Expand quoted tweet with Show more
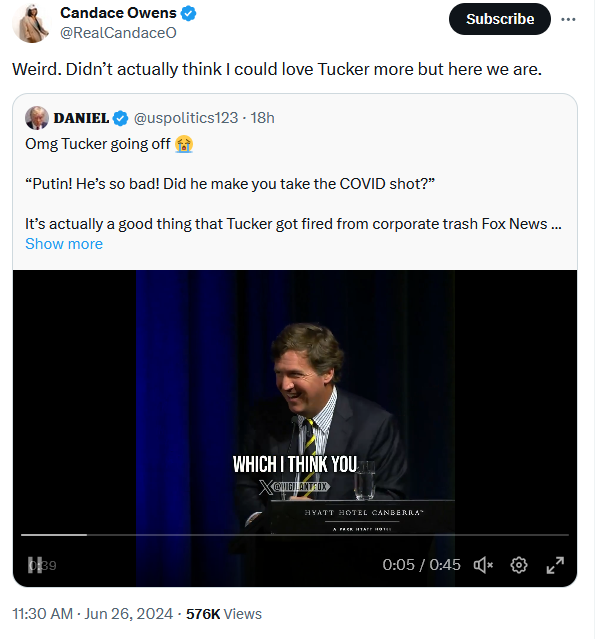 pos(64,244)
